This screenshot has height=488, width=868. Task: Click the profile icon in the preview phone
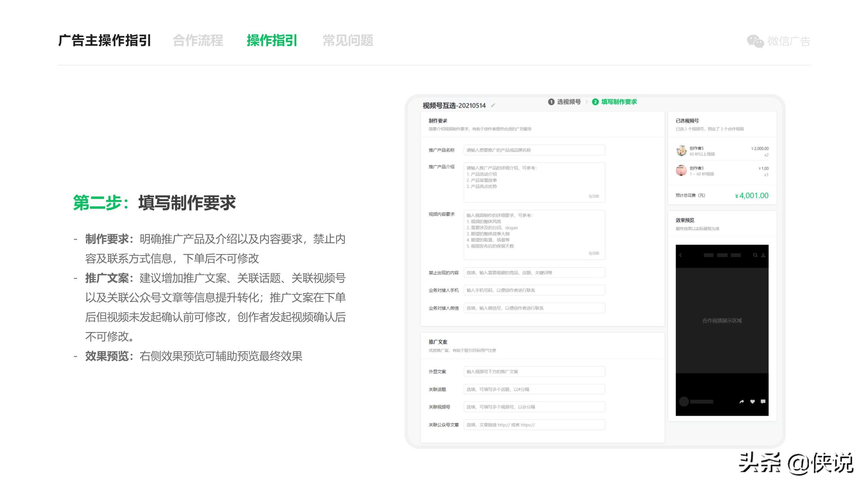(763, 255)
